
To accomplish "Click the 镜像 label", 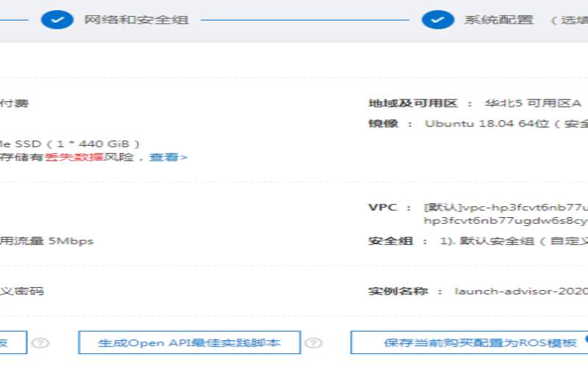I will [x=383, y=123].
